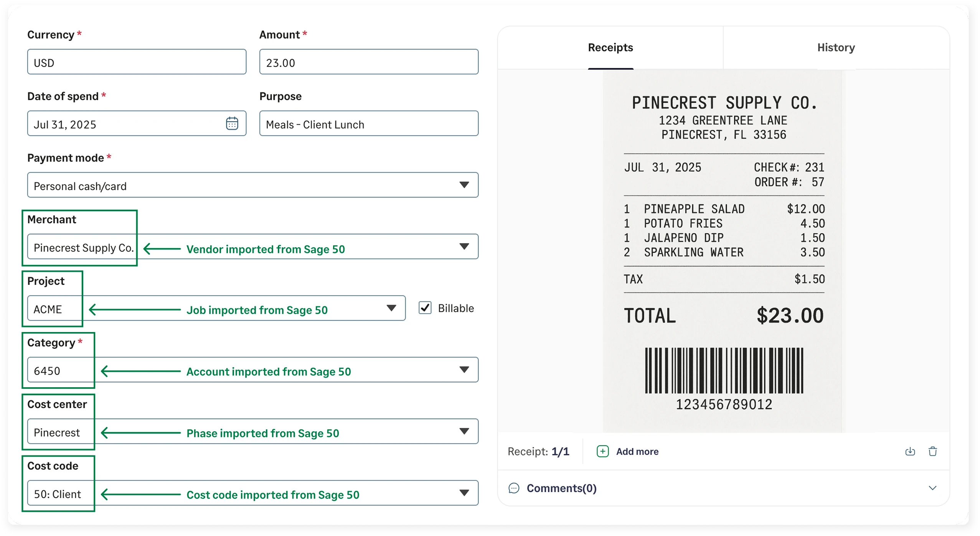Click the plus icon next to Add more

pos(602,451)
